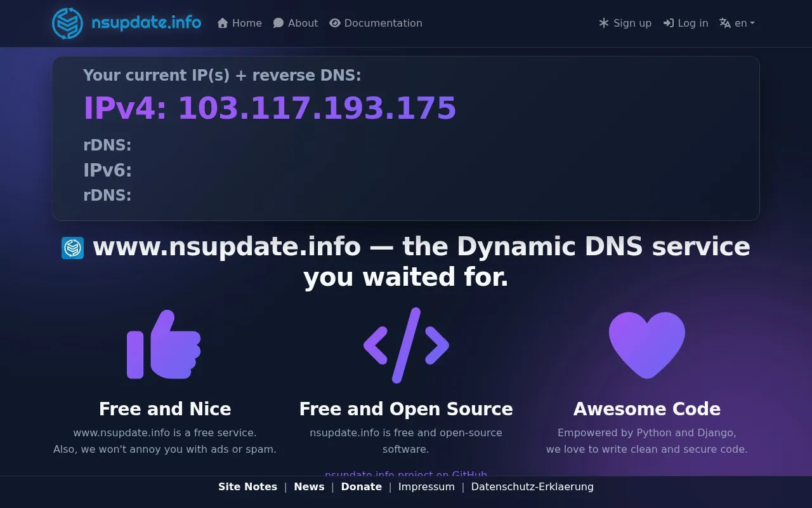812x508 pixels.
Task: Click 'www.nsupdate.info is a free service.' text
Action: pyautogui.click(x=165, y=433)
